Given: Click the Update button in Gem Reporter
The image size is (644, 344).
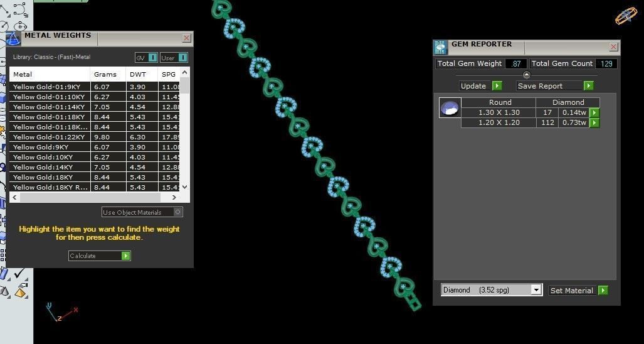Looking at the screenshot, I should point(480,86).
